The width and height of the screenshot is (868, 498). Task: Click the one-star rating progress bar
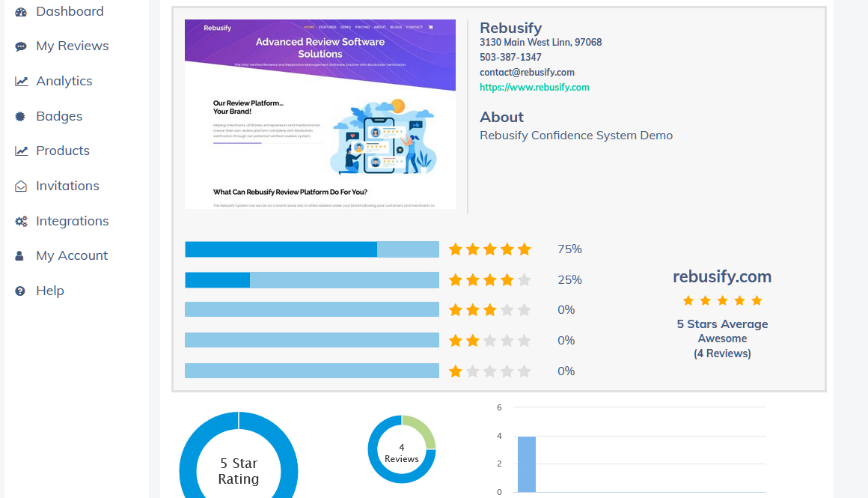312,371
